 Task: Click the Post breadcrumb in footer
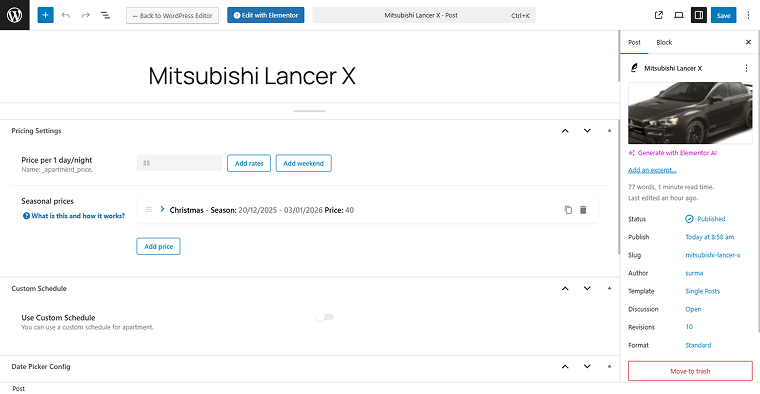[18, 389]
